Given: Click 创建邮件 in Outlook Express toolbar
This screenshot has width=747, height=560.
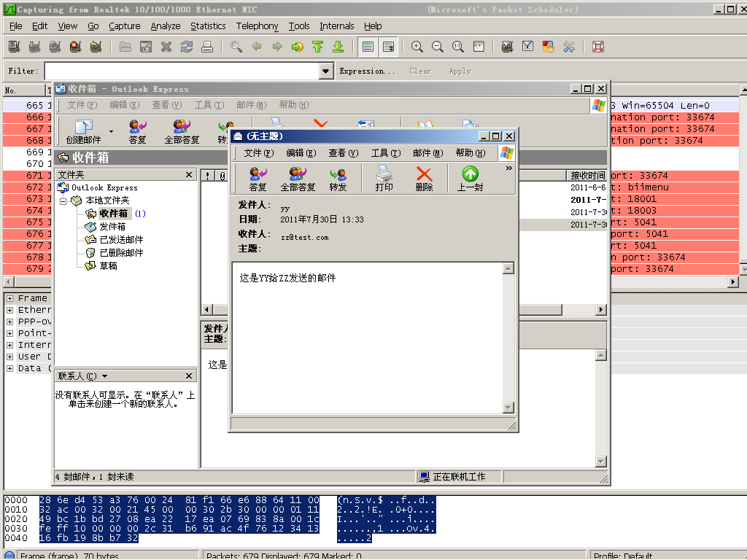Looking at the screenshot, I should point(83,131).
